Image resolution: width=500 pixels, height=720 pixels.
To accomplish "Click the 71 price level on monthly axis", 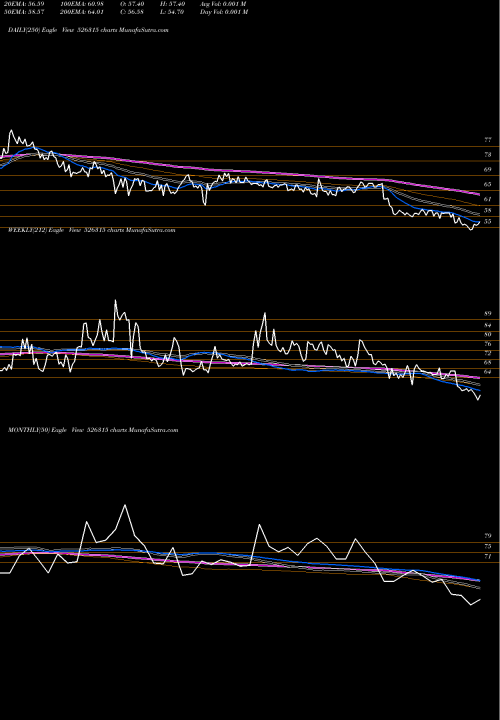I will [488, 557].
